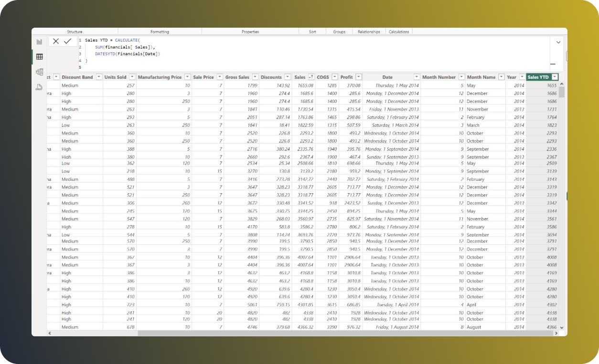The height and width of the screenshot is (364, 599).
Task: Switch to the Formatting ribbon tab
Action: click(x=159, y=31)
